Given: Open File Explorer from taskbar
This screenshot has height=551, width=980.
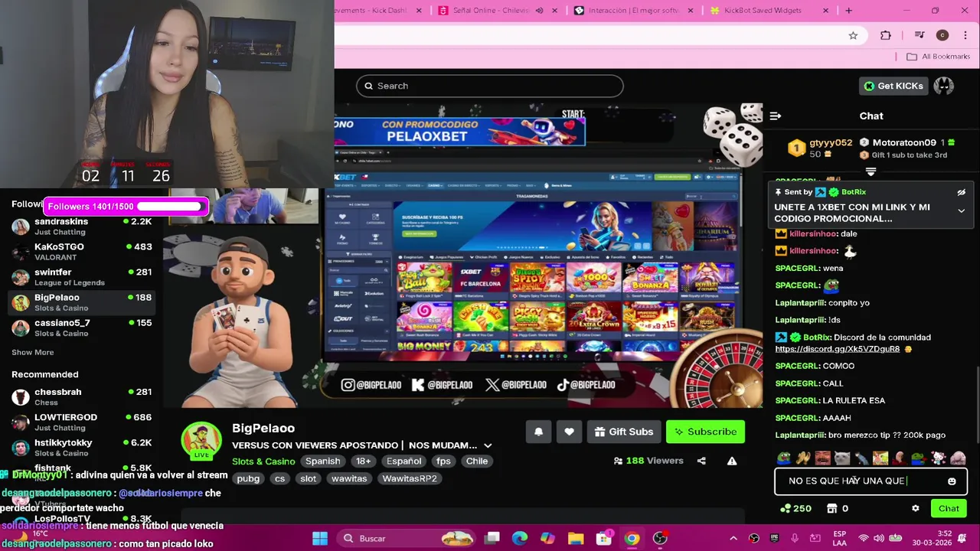Looking at the screenshot, I should coord(576,538).
